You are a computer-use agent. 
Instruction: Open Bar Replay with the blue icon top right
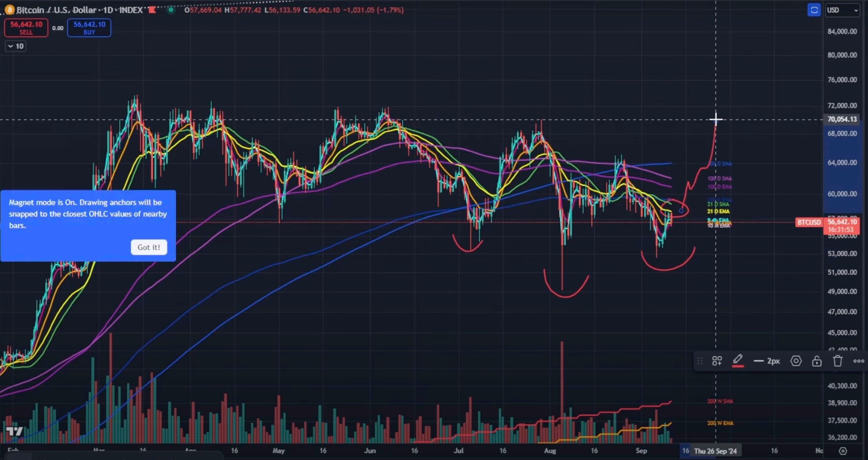coord(814,10)
